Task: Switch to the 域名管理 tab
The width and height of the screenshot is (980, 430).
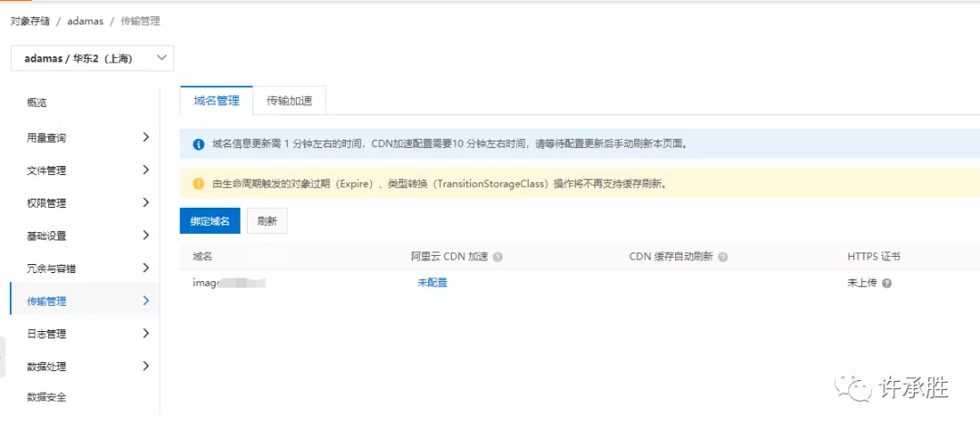Action: pos(216,101)
